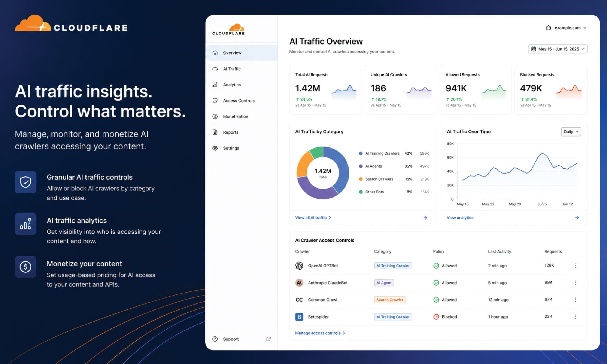Click the AI Training Crawler tag for OpenAI GPTBot
The image size is (607, 364).
393,266
